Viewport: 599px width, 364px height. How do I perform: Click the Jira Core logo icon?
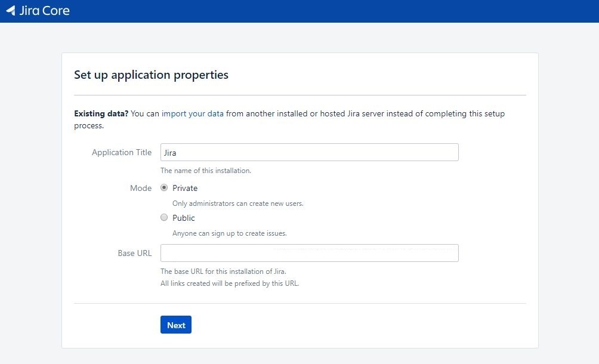tap(11, 11)
